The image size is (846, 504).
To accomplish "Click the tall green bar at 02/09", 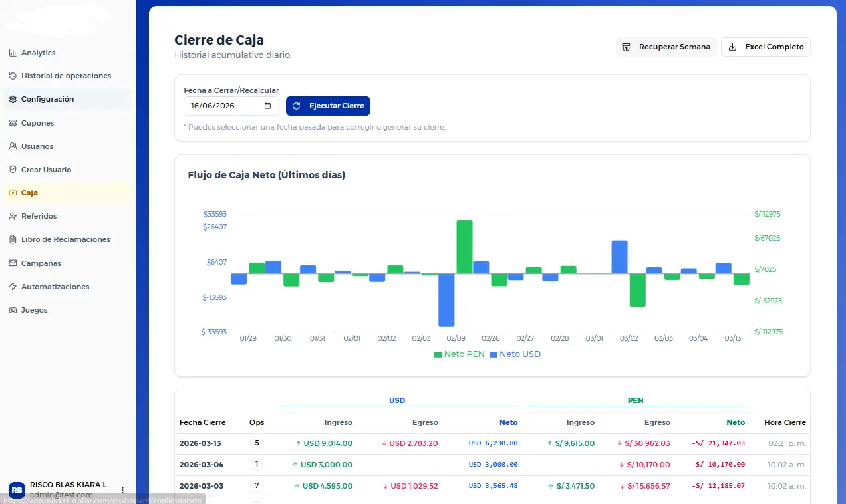I will 464,247.
